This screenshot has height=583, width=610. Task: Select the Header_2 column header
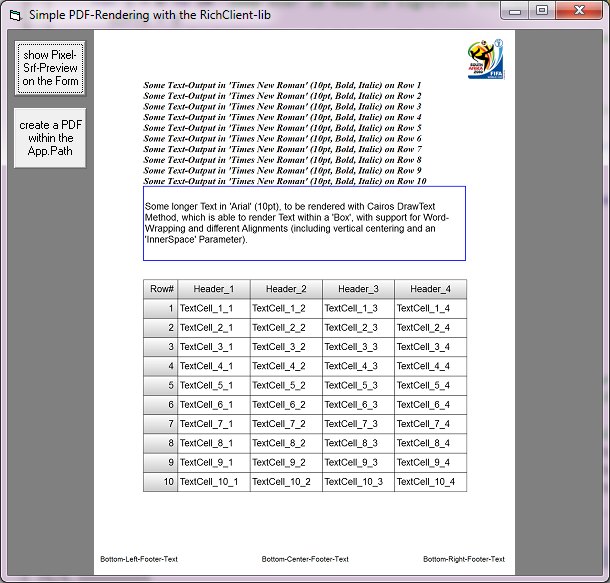(286, 289)
